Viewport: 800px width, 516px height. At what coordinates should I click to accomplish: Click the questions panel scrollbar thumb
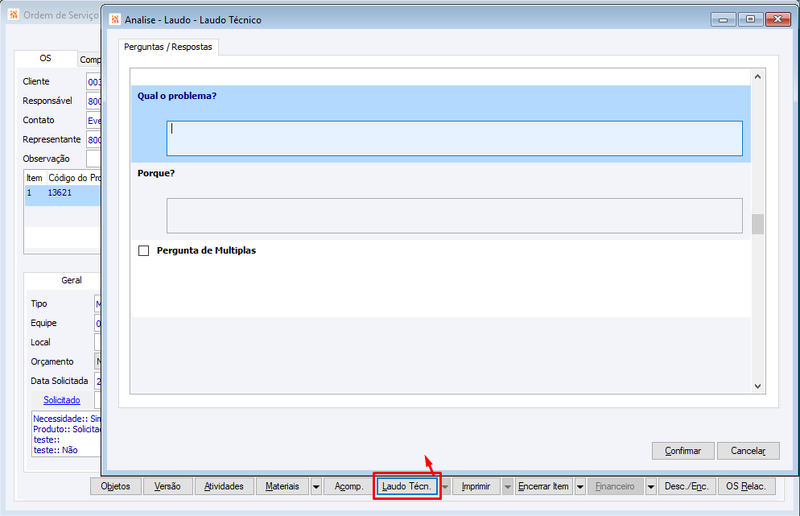pos(758,224)
